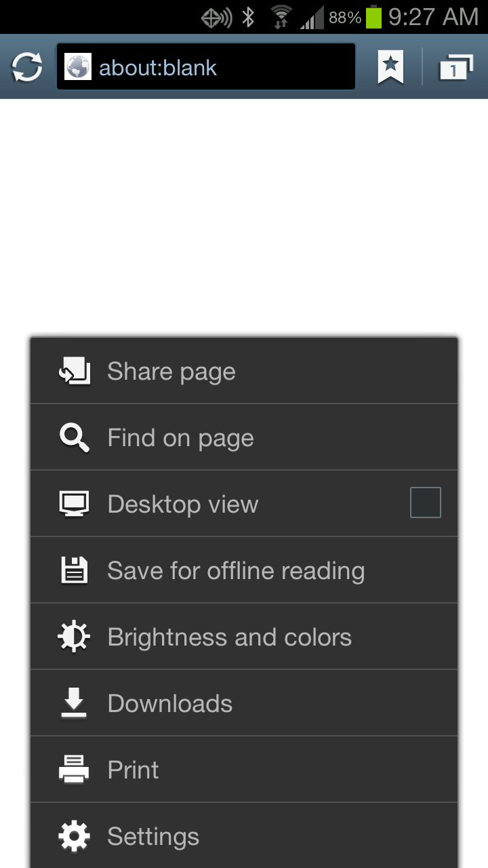Tap the brightness sun icon

tap(74, 637)
